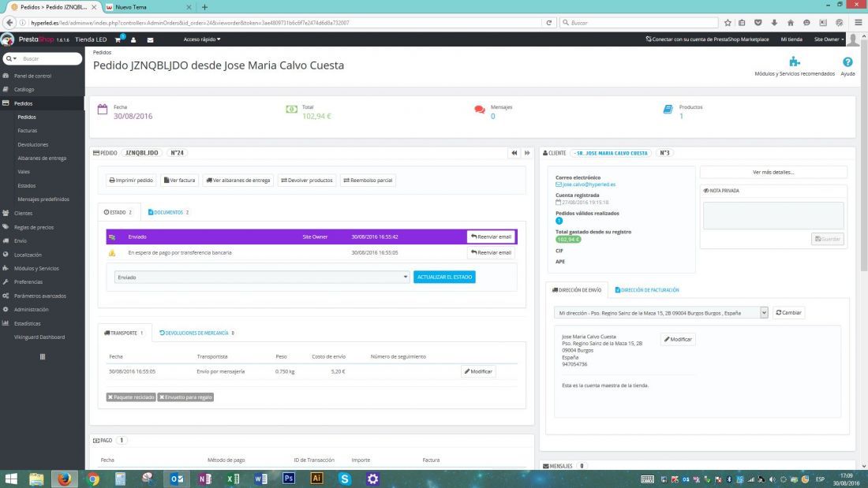Image resolution: width=868 pixels, height=488 pixels.
Task: Click the PrestaShop logo
Action: click(x=36, y=39)
